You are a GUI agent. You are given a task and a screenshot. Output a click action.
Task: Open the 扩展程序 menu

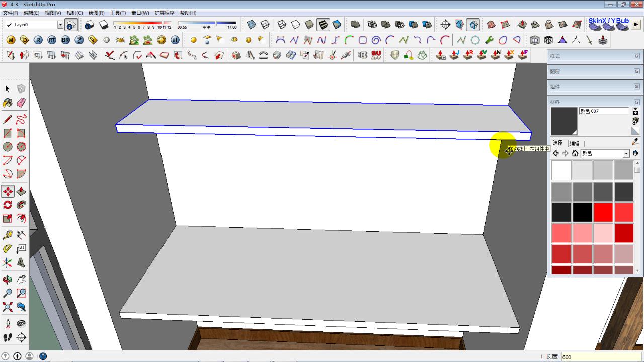pos(165,13)
